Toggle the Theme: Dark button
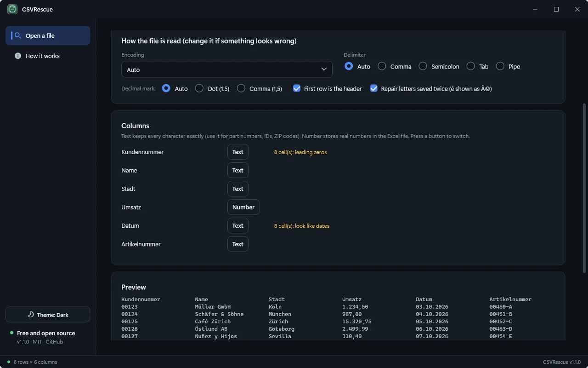Screen dimensions: 588x368 coord(48,315)
